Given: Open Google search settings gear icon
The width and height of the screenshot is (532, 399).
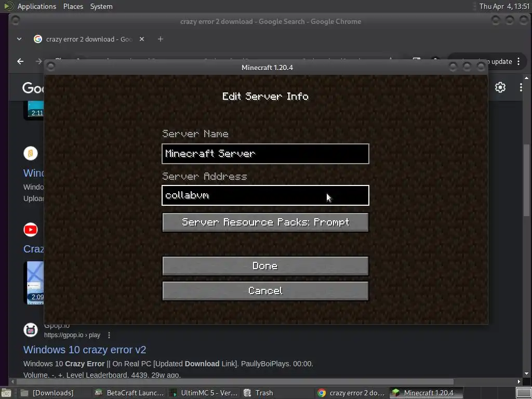Looking at the screenshot, I should tap(500, 87).
